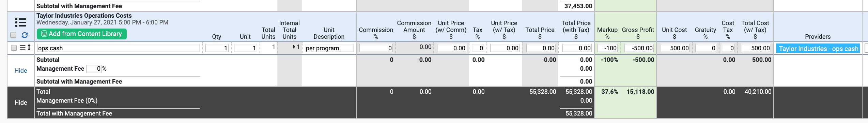Hide the Operations Costs subtotal section
868x123 pixels.
tap(21, 70)
